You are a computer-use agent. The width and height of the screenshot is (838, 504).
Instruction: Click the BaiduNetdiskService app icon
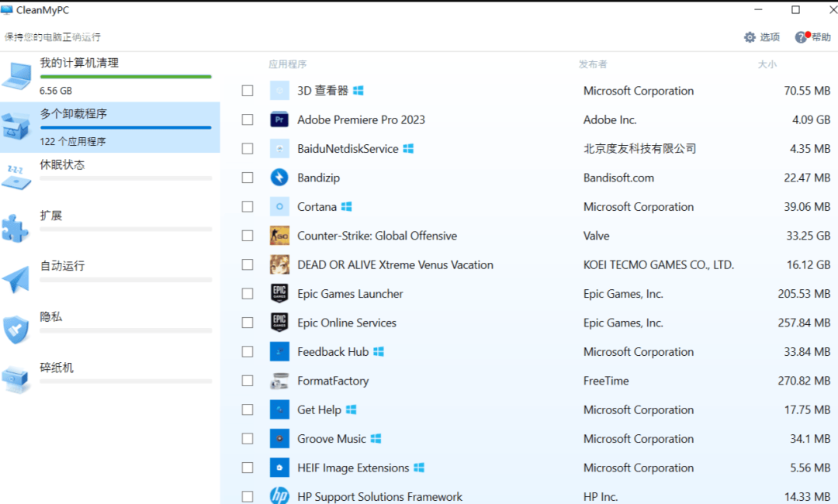coord(279,148)
